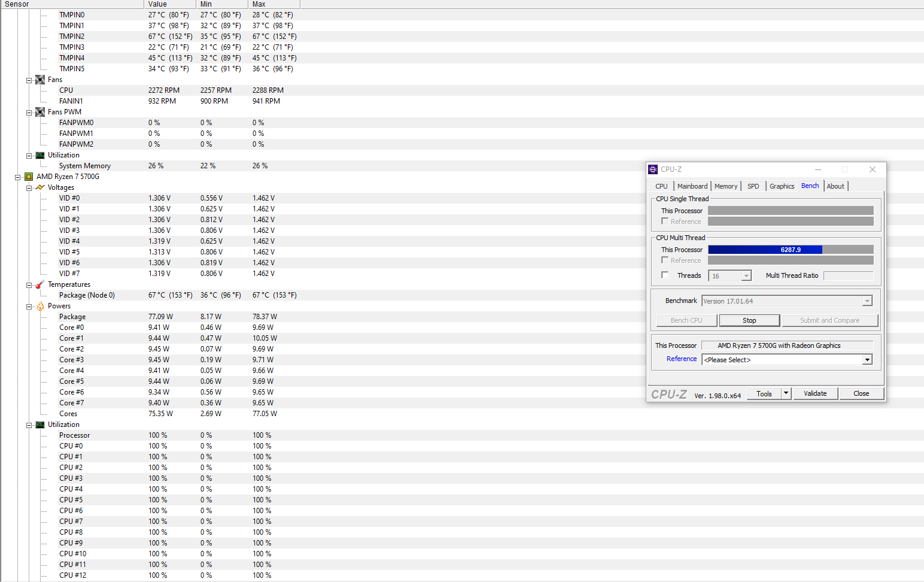
Task: Click the Fans node fan icon
Action: click(x=40, y=80)
